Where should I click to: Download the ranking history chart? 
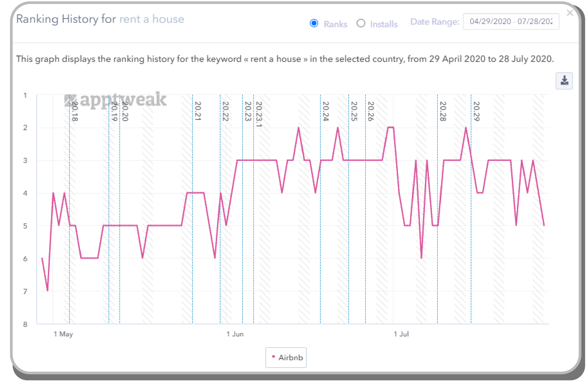(565, 81)
